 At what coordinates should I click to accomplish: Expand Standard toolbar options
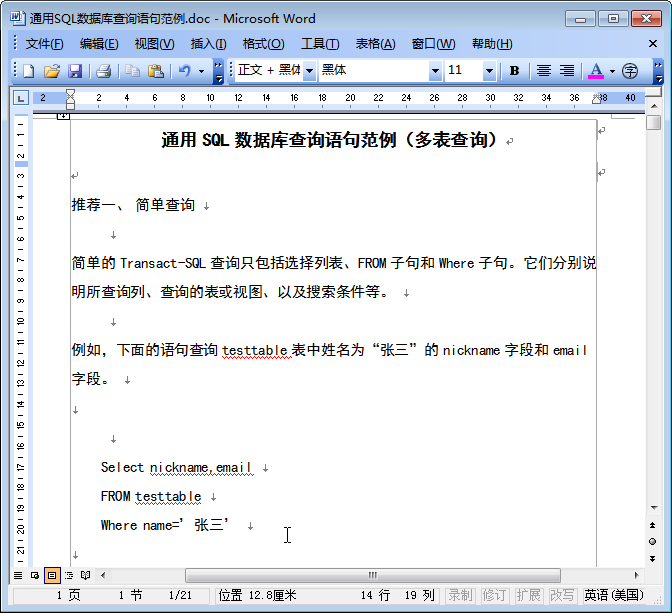pyautogui.click(x=219, y=71)
